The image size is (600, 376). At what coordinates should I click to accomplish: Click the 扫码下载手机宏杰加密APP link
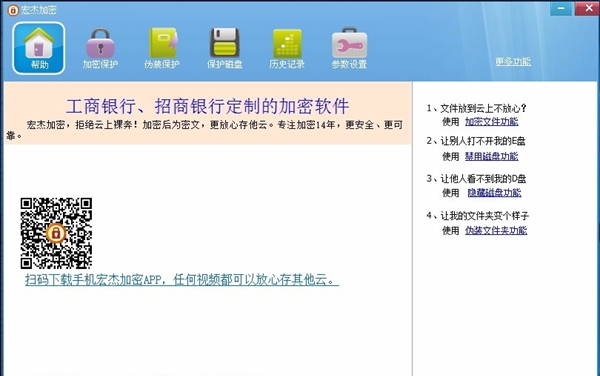[182, 280]
